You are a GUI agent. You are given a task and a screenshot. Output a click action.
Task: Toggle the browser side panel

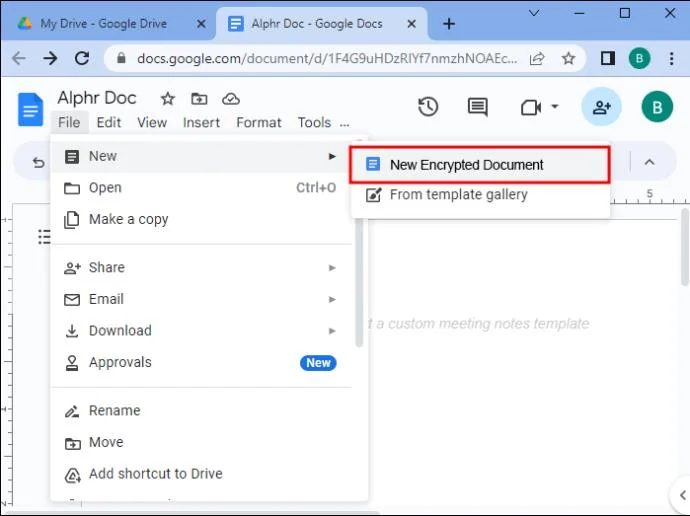tap(608, 58)
